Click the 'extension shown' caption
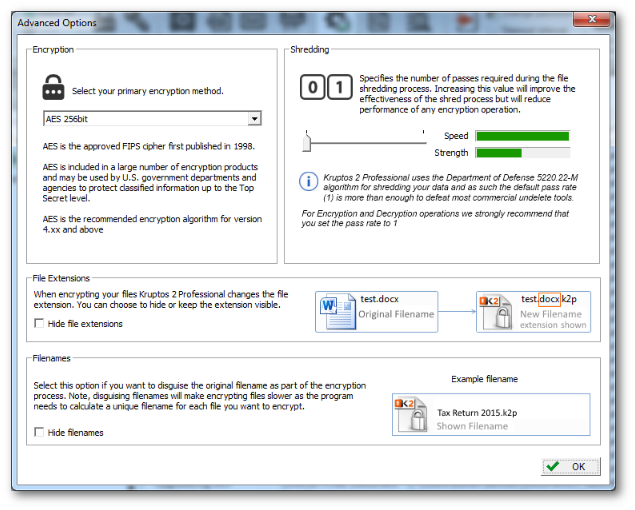The image size is (635, 510). tap(553, 325)
